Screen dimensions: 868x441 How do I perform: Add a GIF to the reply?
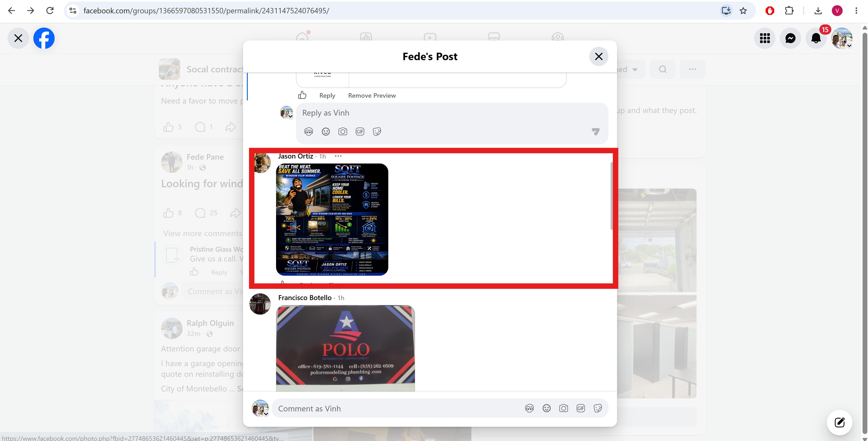[x=360, y=131]
